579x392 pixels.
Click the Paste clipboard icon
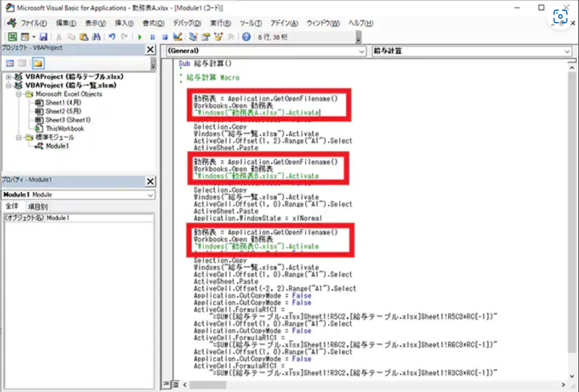click(84, 36)
